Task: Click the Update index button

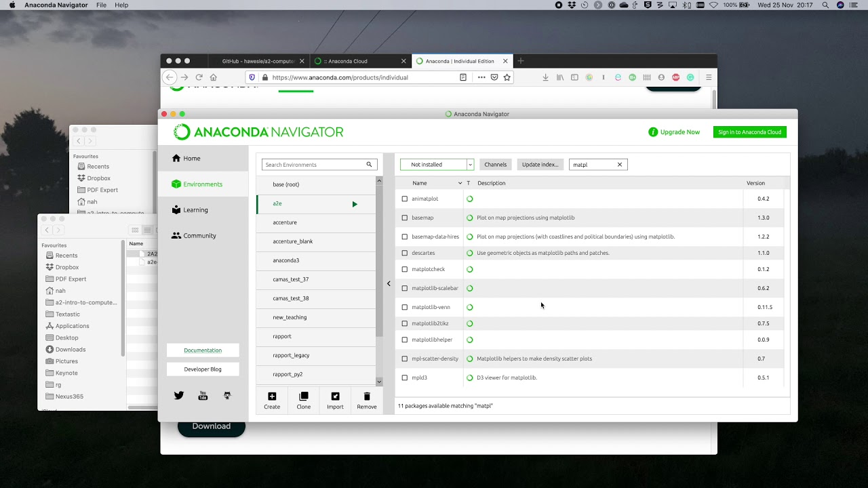Action: (x=540, y=165)
